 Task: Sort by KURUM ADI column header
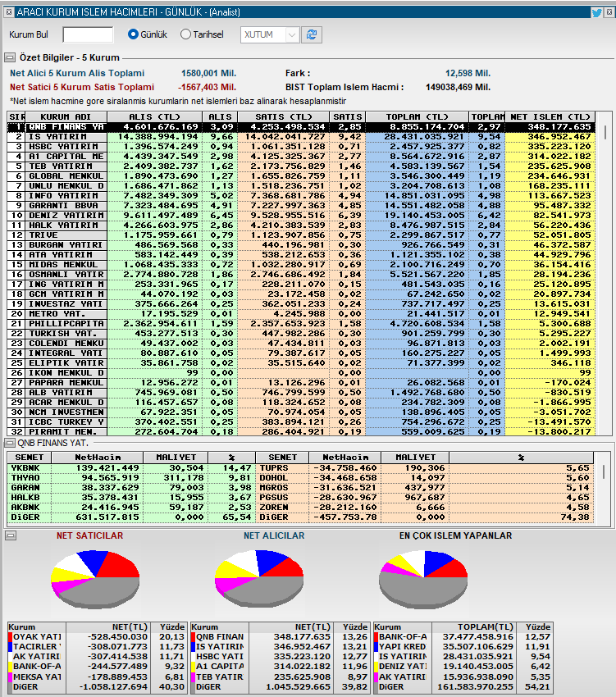pos(66,117)
